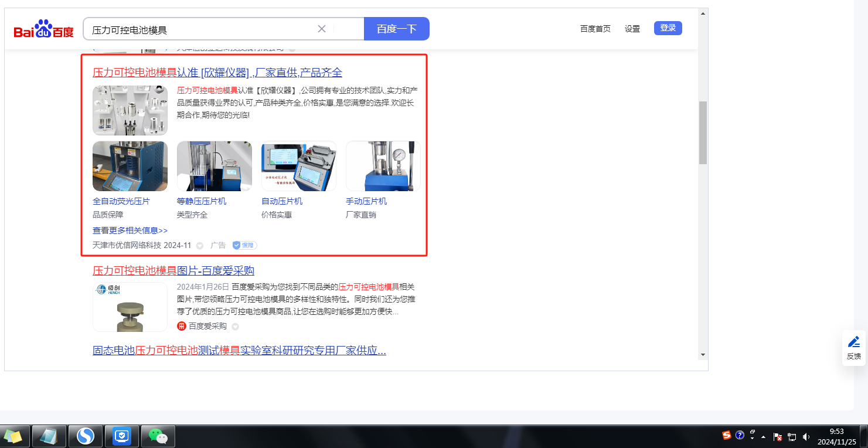Click the 全自动荧光压片 link
868x448 pixels.
click(x=121, y=201)
